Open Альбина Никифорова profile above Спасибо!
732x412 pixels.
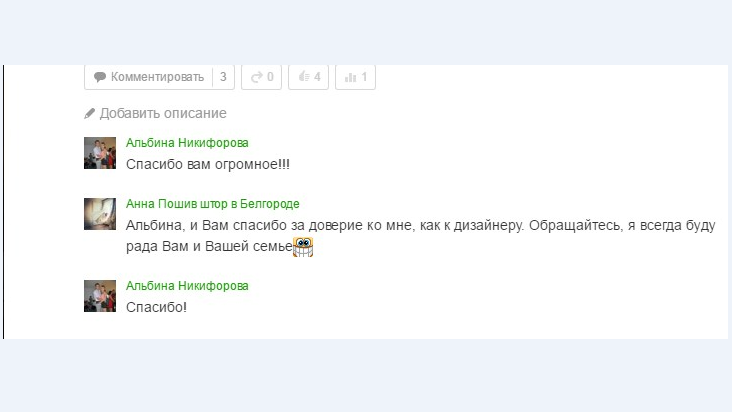point(187,286)
